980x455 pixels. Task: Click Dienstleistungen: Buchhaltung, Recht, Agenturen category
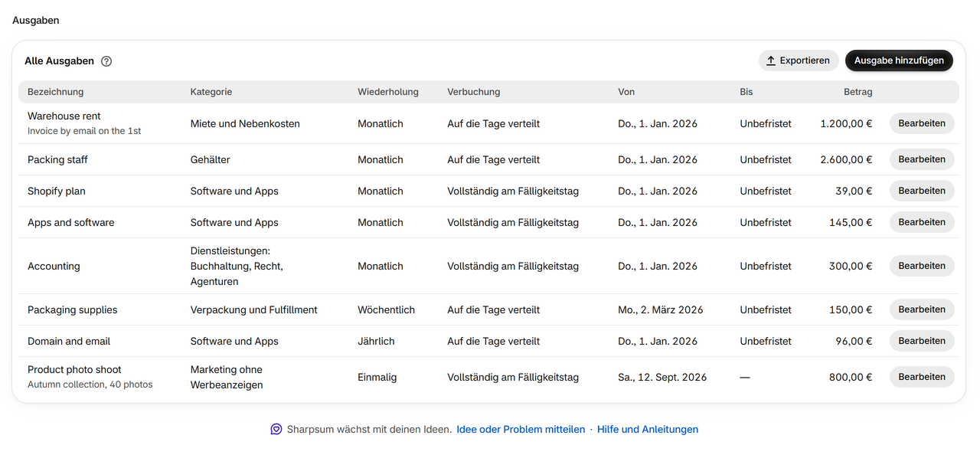(237, 267)
